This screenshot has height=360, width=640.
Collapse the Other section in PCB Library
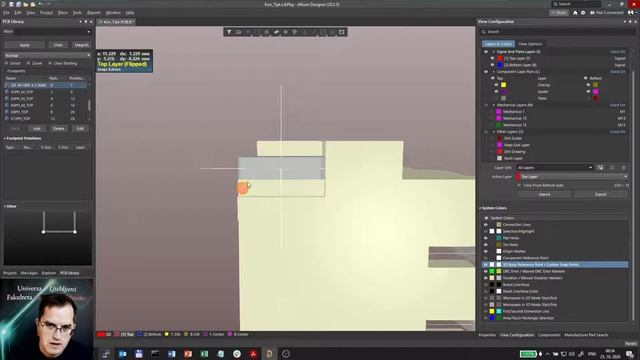click(x=4, y=207)
